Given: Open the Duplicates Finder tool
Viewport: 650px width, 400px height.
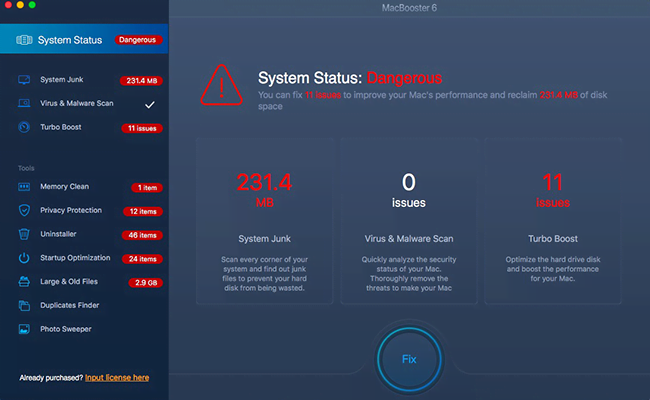Looking at the screenshot, I should tap(84, 305).
